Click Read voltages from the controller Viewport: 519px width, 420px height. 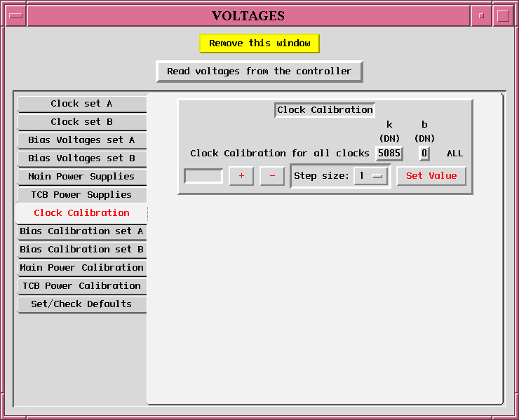click(259, 71)
